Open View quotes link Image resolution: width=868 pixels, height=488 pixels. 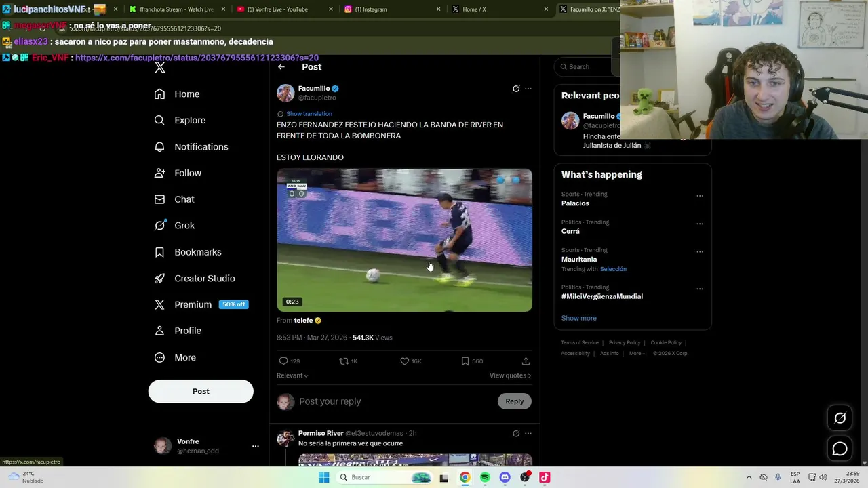510,375
